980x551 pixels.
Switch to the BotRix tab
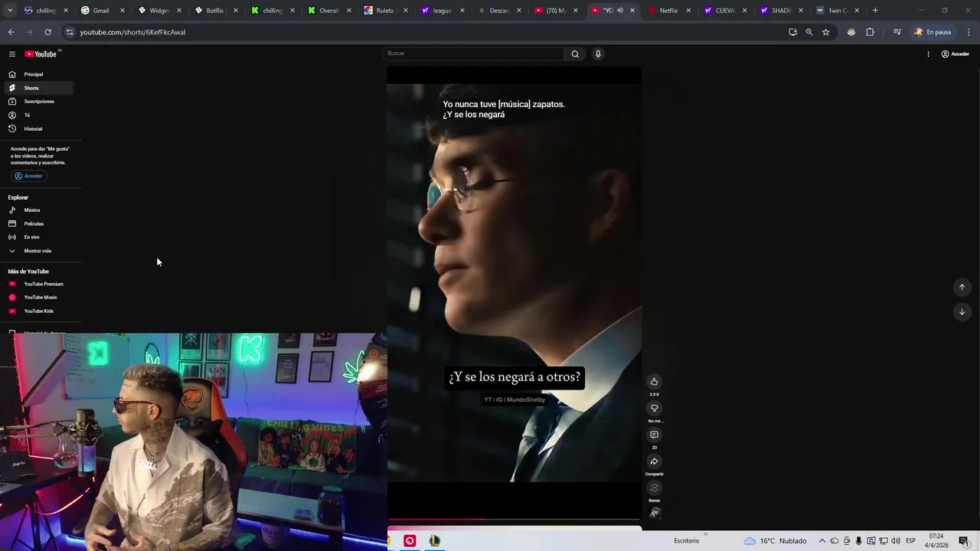coord(214,11)
